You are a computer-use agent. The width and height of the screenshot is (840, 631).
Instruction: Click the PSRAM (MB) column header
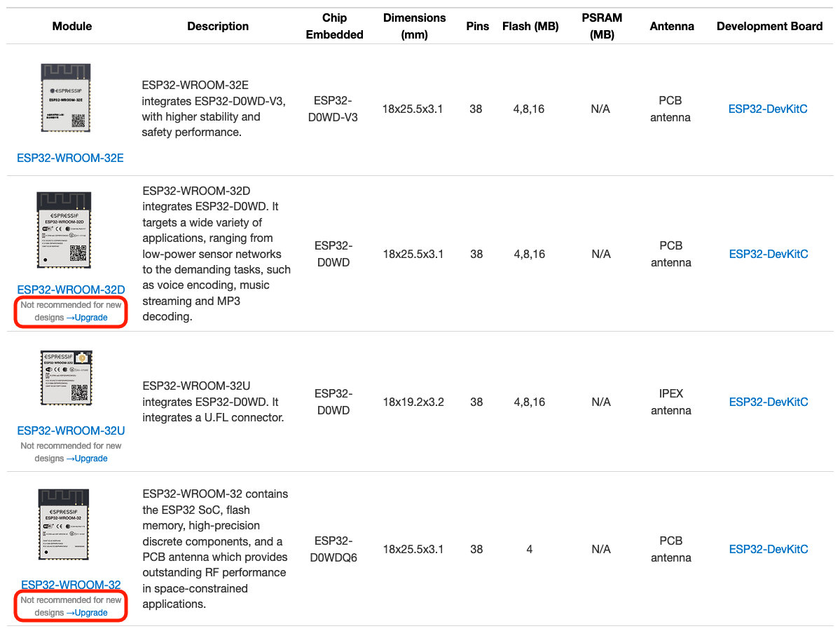pos(602,26)
